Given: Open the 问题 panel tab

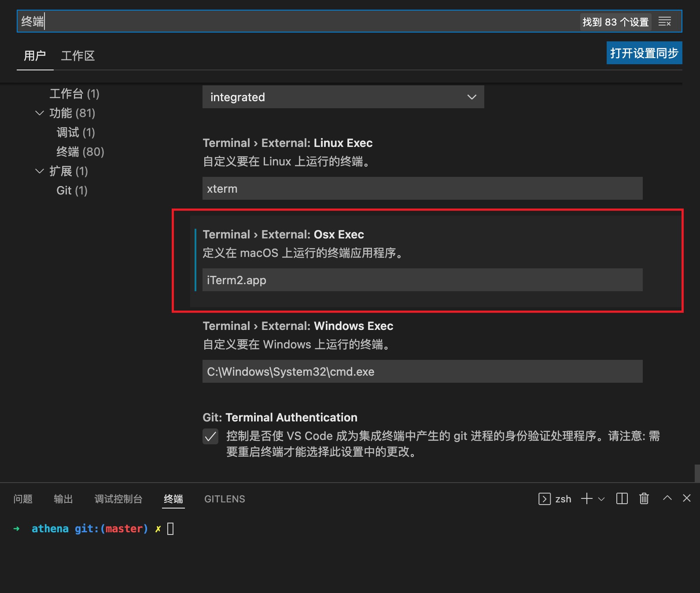Looking at the screenshot, I should click(x=23, y=499).
